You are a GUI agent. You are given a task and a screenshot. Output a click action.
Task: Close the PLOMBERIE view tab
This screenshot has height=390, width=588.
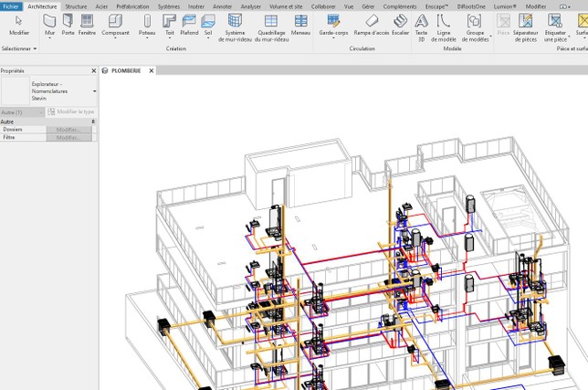click(x=152, y=70)
